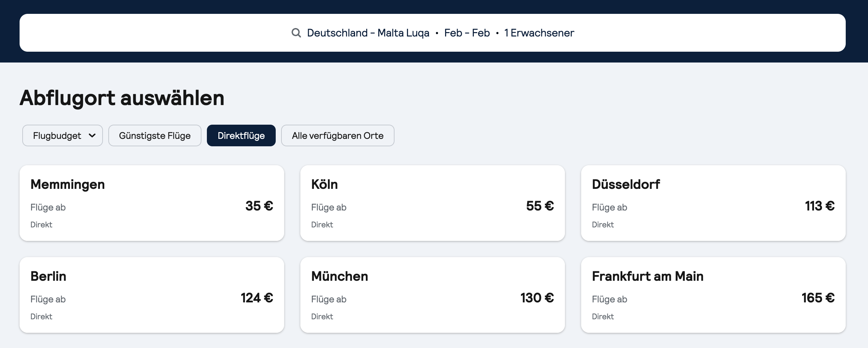Choose Frankfurt am Main departure card
Image resolution: width=868 pixels, height=348 pixels.
click(x=713, y=295)
